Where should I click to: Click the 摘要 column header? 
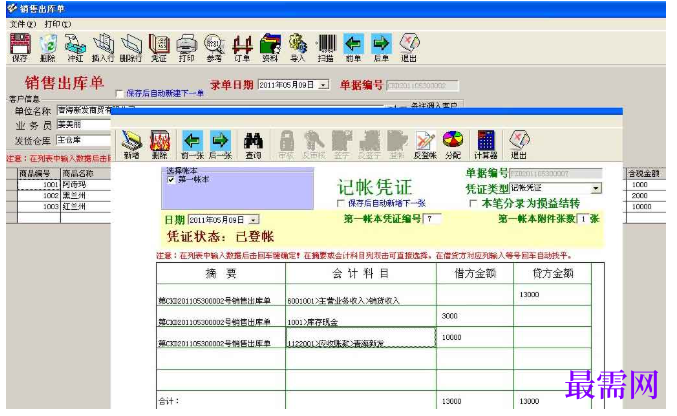point(221,273)
